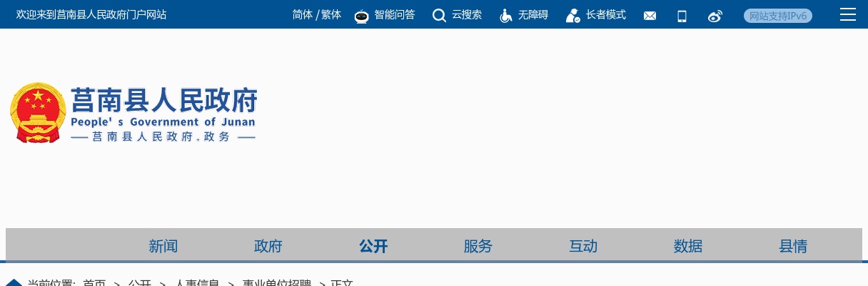
Task: Click the 智能问答 robot icon
Action: tap(361, 16)
